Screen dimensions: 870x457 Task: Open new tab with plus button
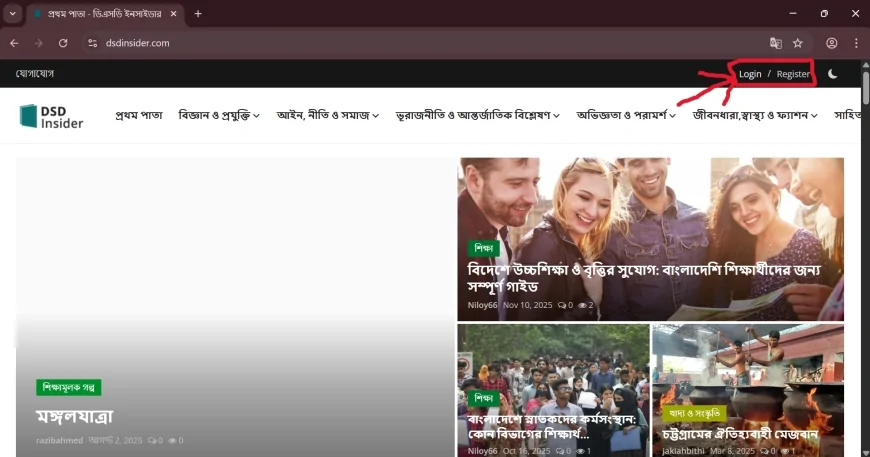(198, 14)
